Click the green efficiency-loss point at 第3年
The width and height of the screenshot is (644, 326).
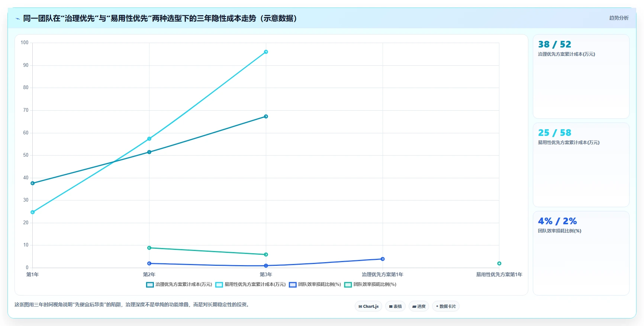coord(266,255)
